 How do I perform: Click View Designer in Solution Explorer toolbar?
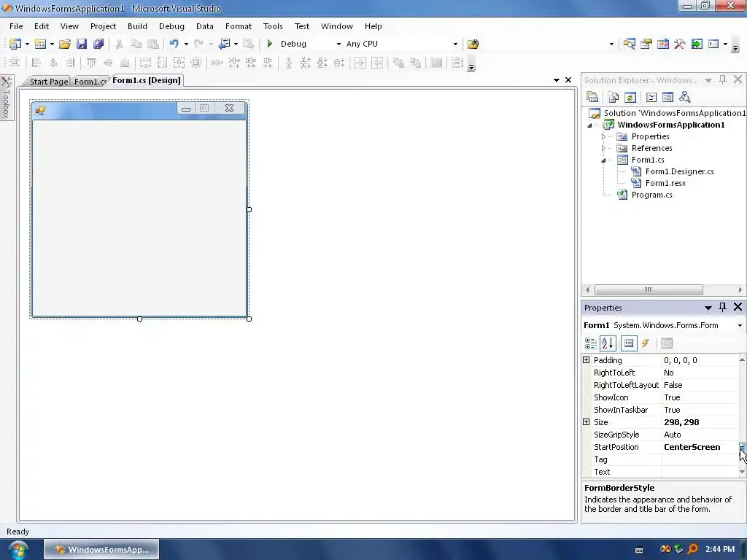click(668, 97)
